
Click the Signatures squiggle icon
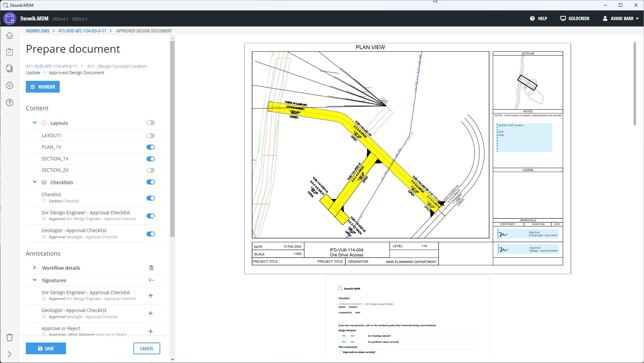tap(151, 280)
